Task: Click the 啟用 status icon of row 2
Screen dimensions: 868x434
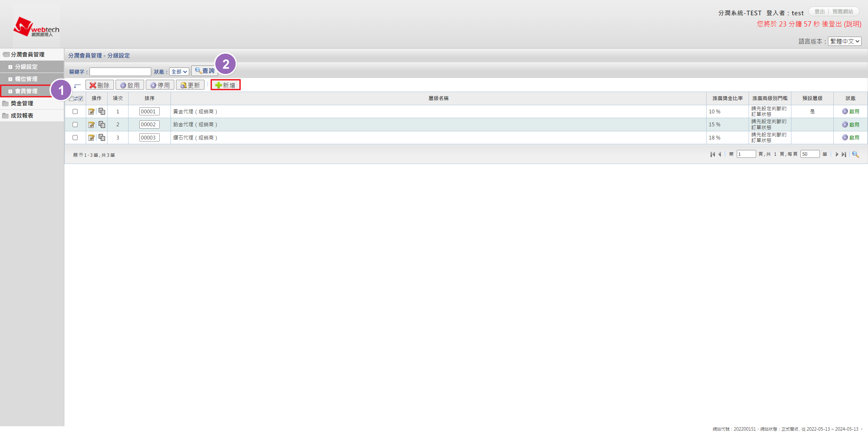Action: click(845, 125)
